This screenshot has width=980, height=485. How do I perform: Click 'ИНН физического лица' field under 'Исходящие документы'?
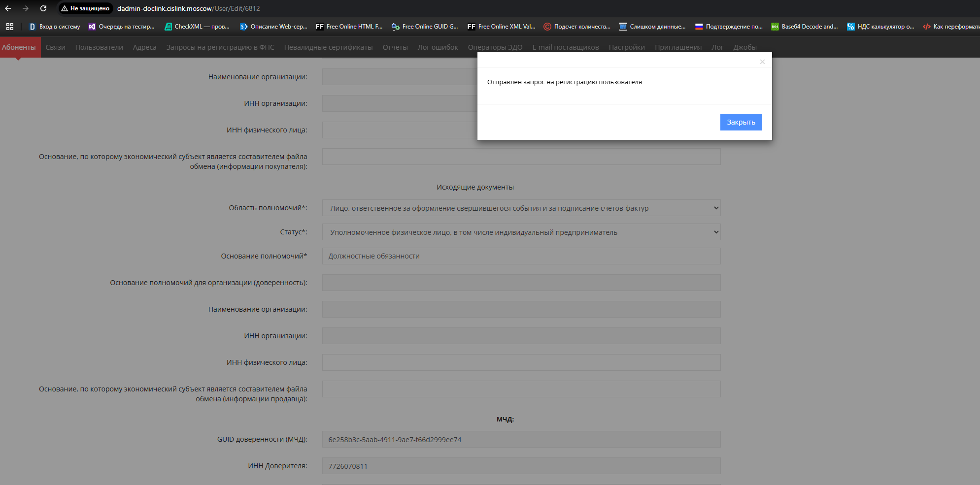pos(521,362)
